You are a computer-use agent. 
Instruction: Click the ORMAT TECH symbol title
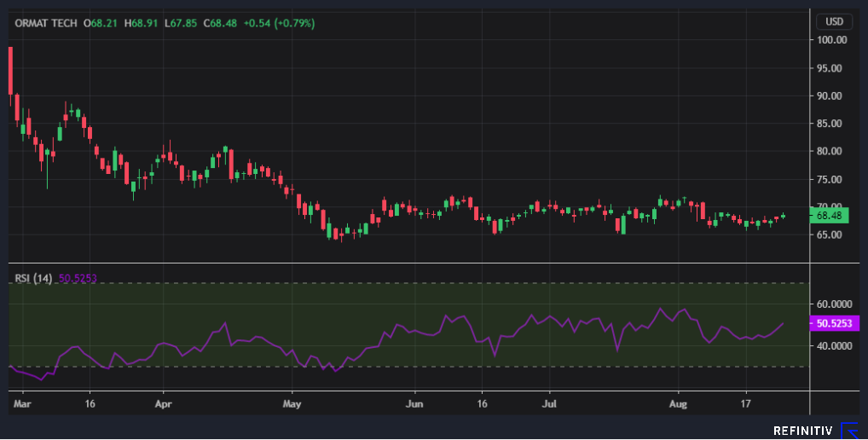(46, 23)
